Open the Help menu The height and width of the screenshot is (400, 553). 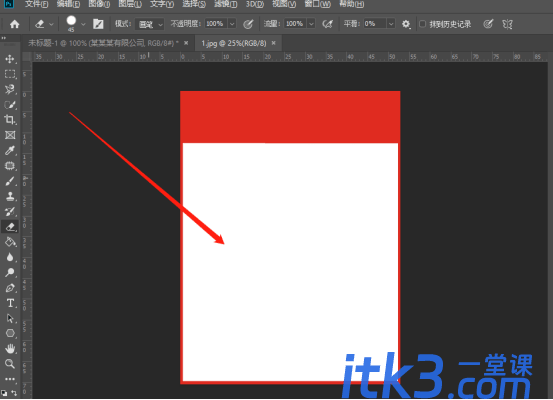(351, 4)
